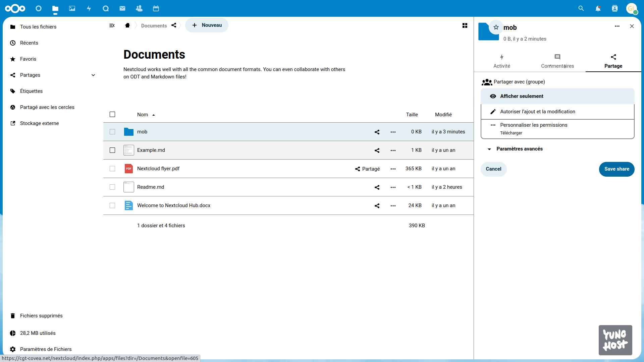The width and height of the screenshot is (644, 362).
Task: Toggle the select-all files checkbox
Action: 112,114
